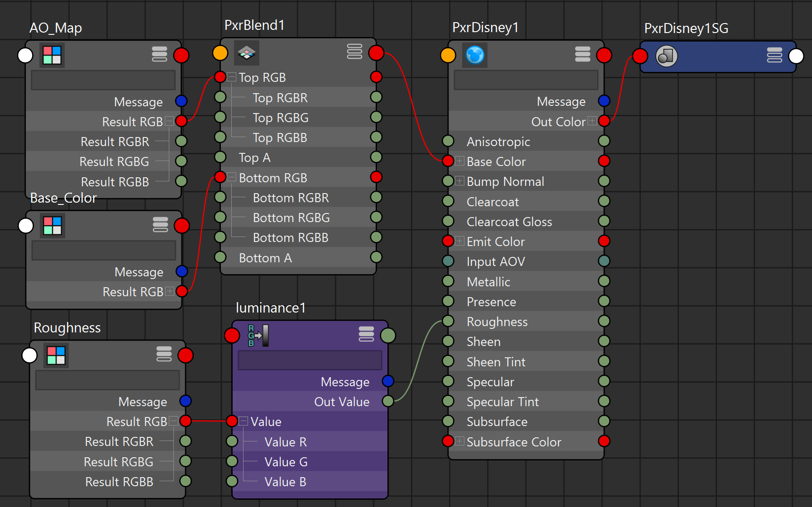Toggle Base_Color node view mode bars

click(160, 225)
